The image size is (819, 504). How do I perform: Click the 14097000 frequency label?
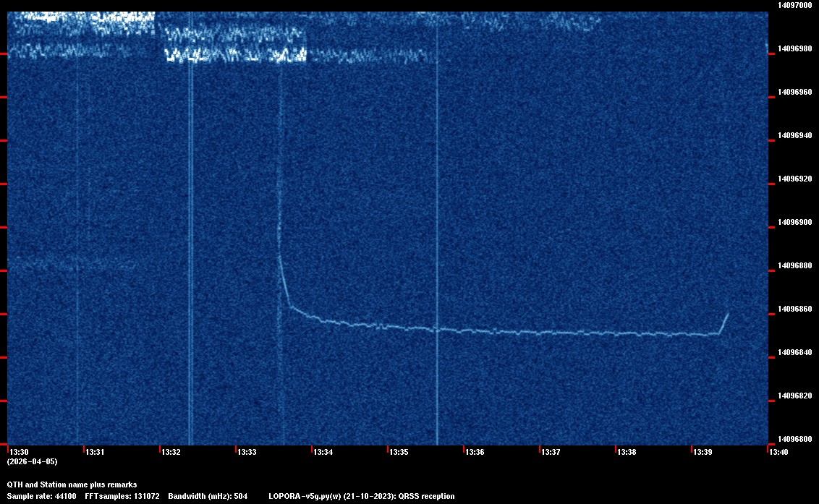click(x=794, y=5)
